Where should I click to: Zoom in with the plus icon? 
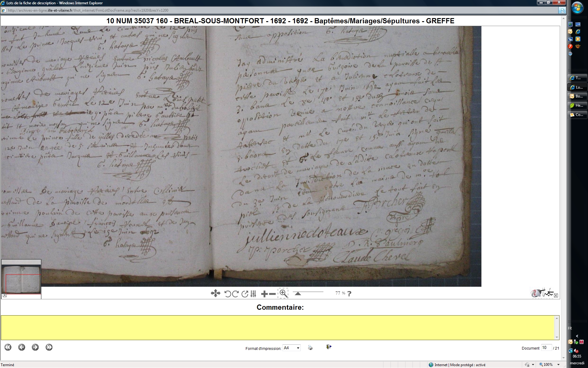[264, 294]
